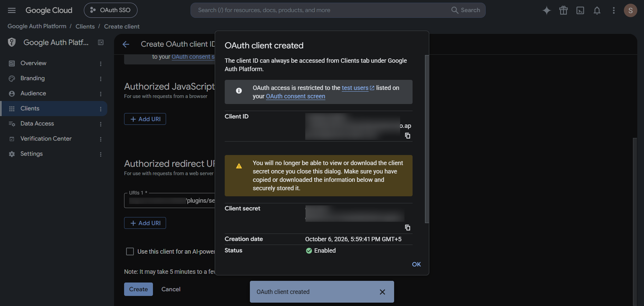
Task: Open more options for Settings
Action: (x=101, y=154)
